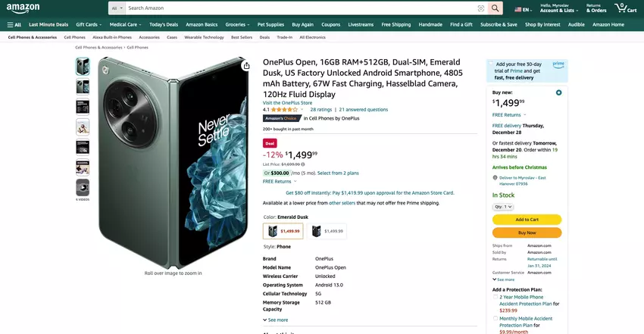Open the shopping cart
This screenshot has width=644, height=334.
(626, 8)
